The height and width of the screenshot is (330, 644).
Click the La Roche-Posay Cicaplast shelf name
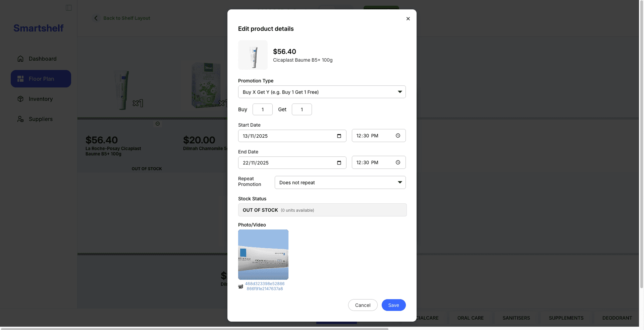point(113,151)
